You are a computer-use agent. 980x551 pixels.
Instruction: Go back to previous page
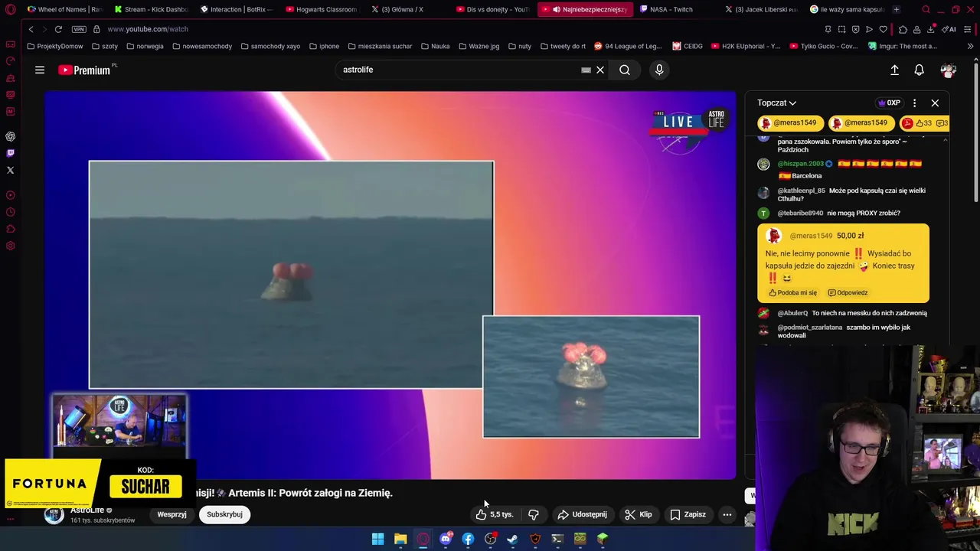[x=31, y=29]
